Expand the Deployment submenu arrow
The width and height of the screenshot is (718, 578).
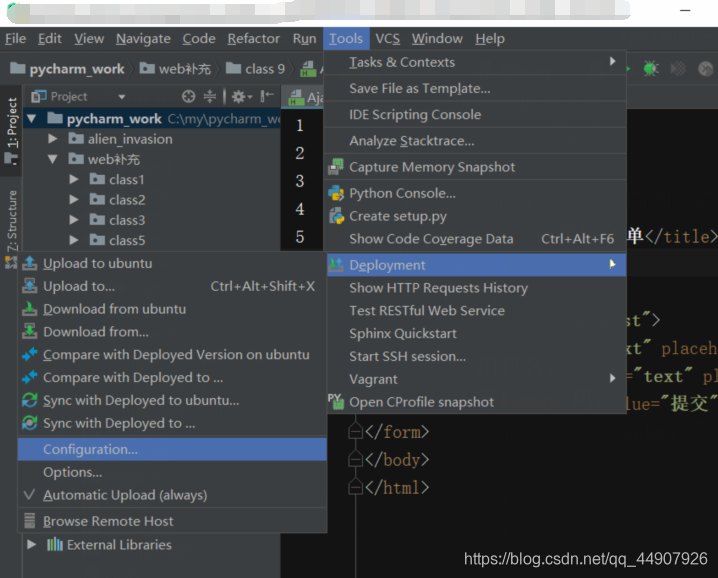point(612,264)
